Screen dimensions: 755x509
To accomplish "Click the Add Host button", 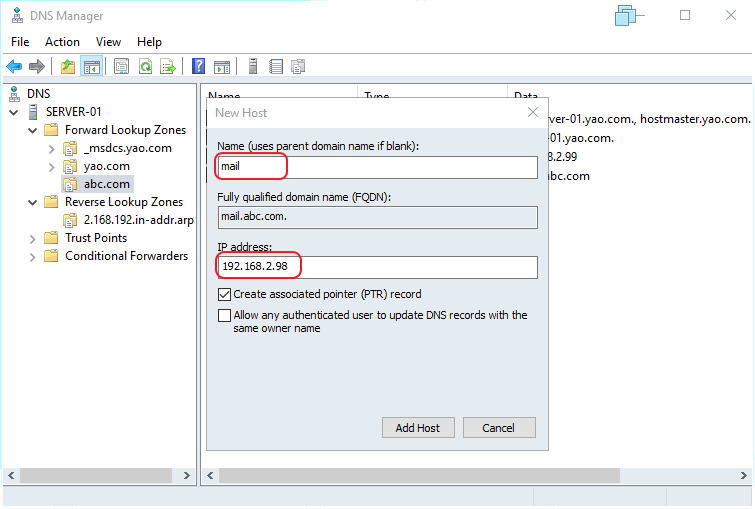I will 418,428.
